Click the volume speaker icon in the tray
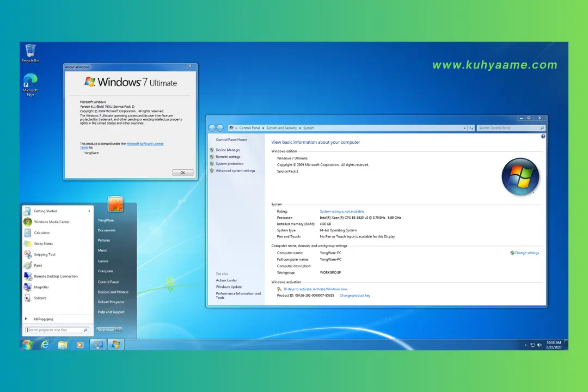The width and height of the screenshot is (588, 392). (x=539, y=345)
